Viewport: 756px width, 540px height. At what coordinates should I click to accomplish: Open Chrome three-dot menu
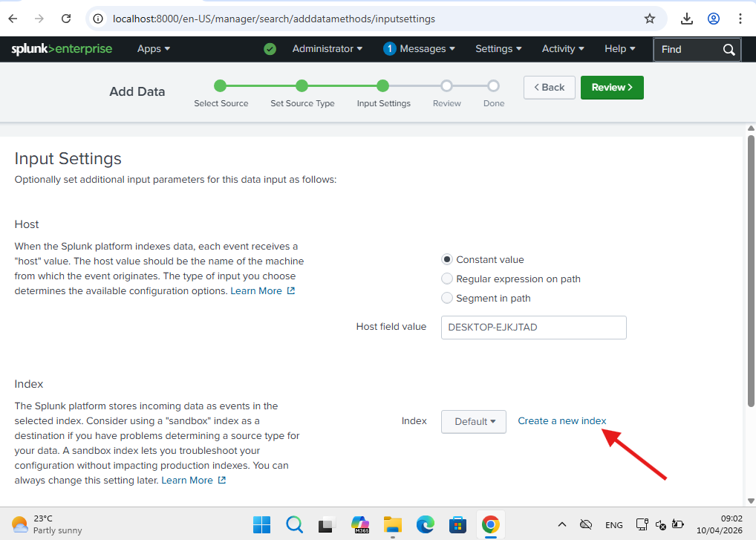740,19
